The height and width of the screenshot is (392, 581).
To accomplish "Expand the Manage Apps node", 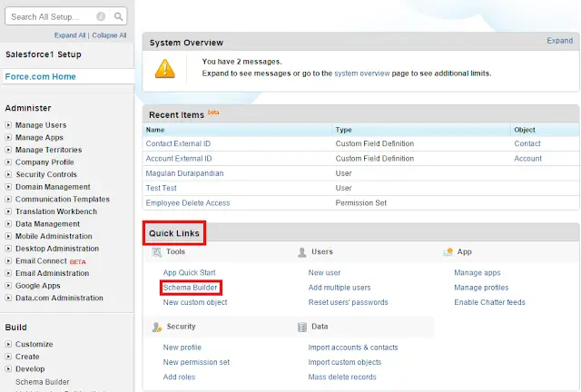I will pos(8,137).
